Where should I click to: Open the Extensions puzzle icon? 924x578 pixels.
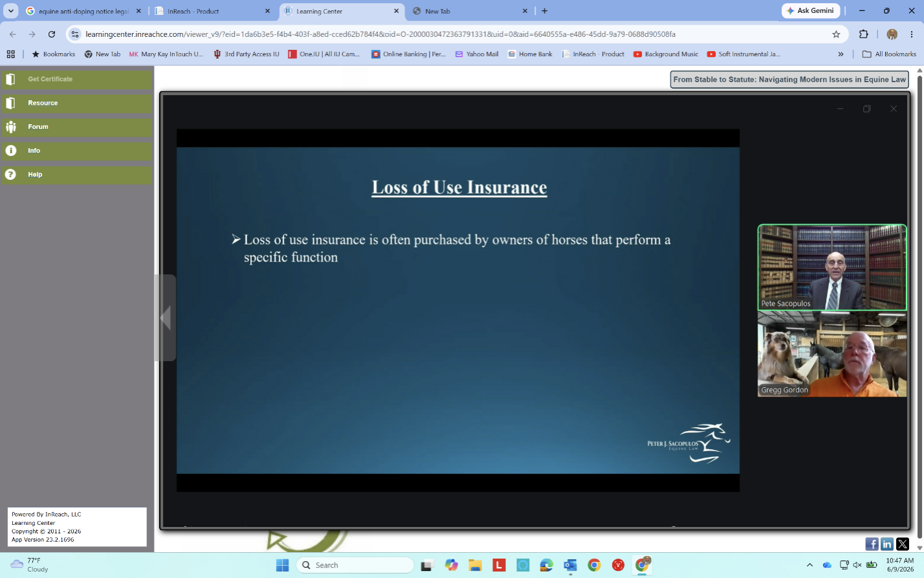point(863,34)
